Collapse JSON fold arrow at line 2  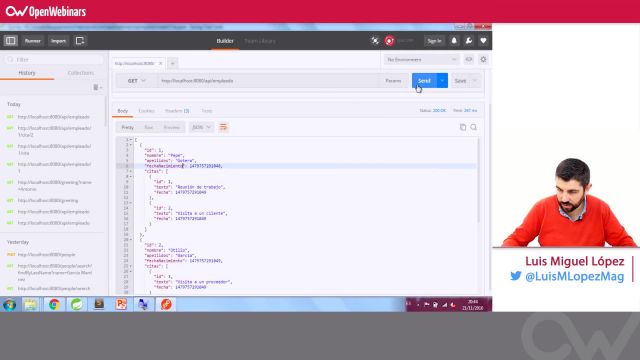(x=131, y=145)
